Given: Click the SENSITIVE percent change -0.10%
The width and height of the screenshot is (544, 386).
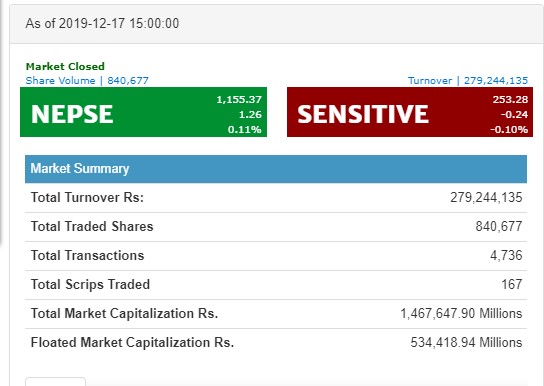Looking at the screenshot, I should pos(509,130).
